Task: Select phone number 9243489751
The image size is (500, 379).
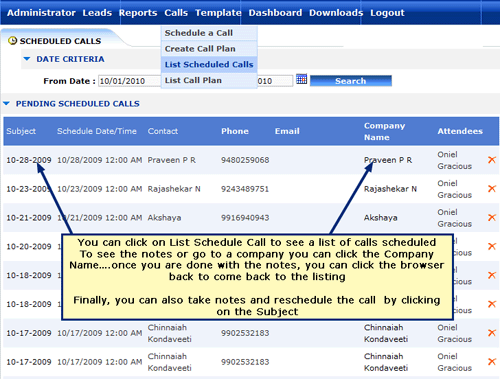Action: pyautogui.click(x=245, y=189)
